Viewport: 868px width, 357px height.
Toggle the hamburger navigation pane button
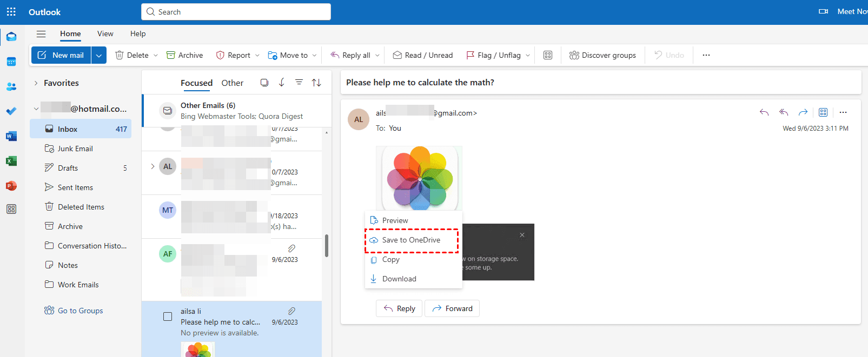[x=41, y=34]
